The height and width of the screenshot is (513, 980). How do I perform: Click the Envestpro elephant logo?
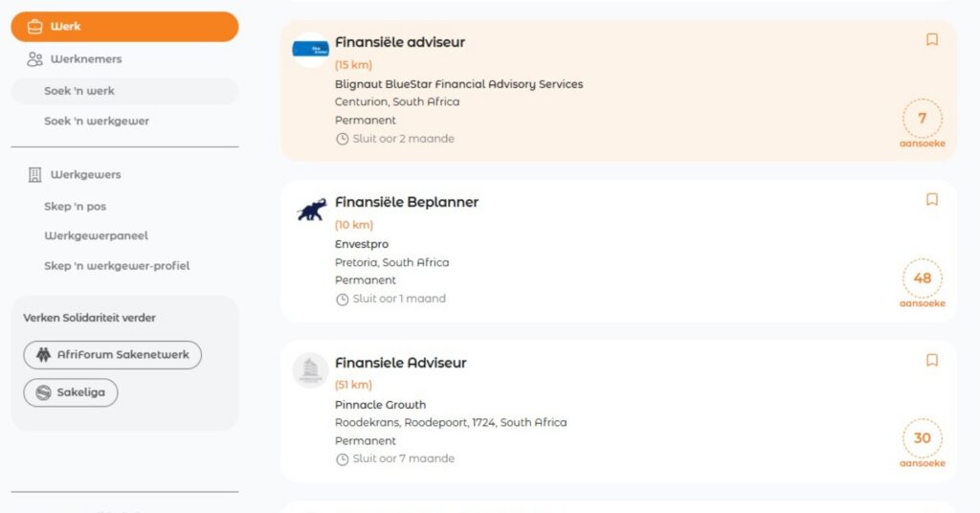pos(311,210)
